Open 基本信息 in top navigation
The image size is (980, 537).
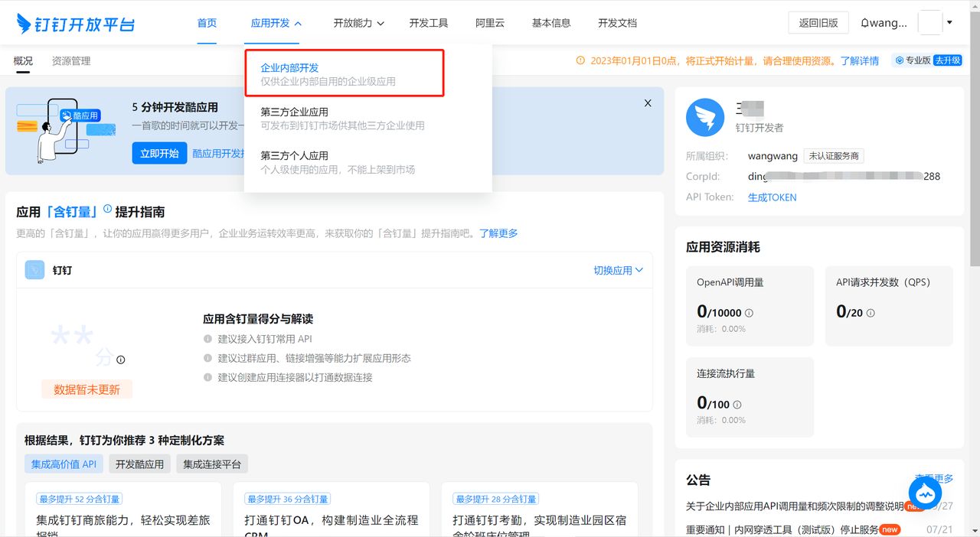click(x=551, y=23)
